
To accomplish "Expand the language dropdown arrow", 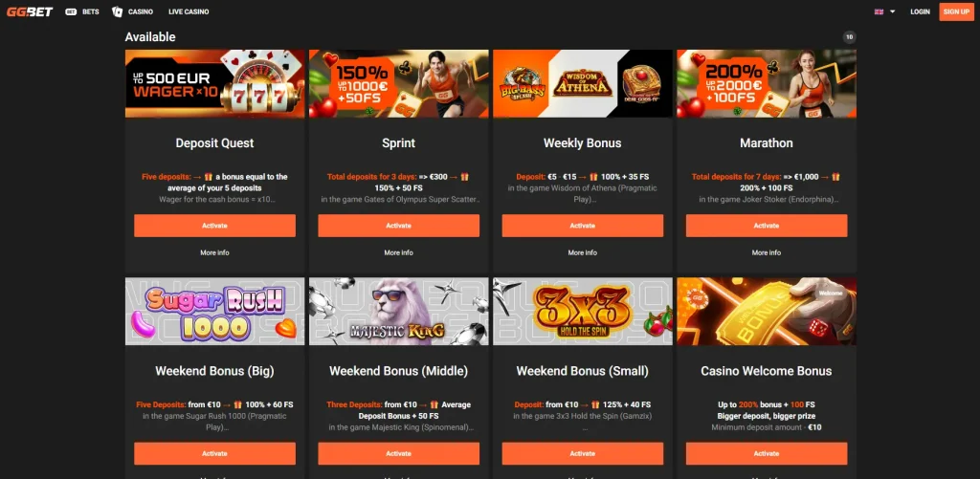I will pyautogui.click(x=893, y=11).
